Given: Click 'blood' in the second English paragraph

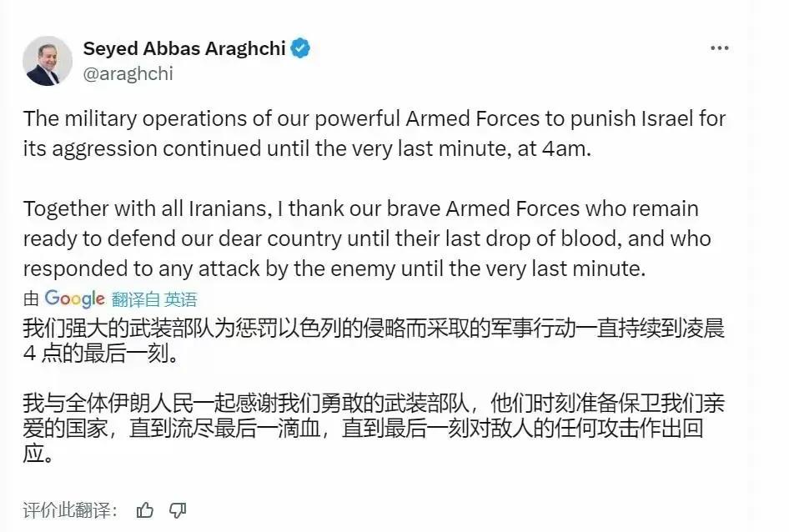Looking at the screenshot, I should [589, 238].
